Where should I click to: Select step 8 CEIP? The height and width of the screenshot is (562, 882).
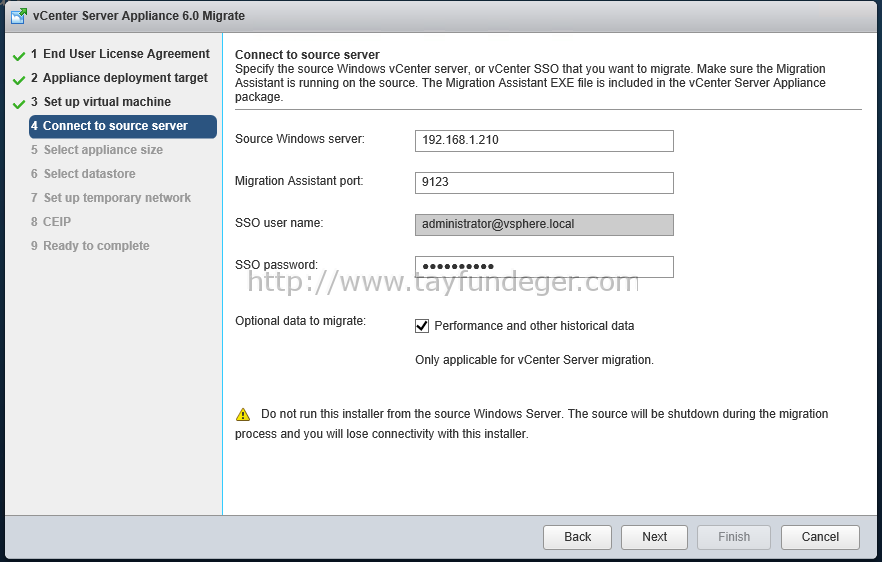[x=51, y=222]
